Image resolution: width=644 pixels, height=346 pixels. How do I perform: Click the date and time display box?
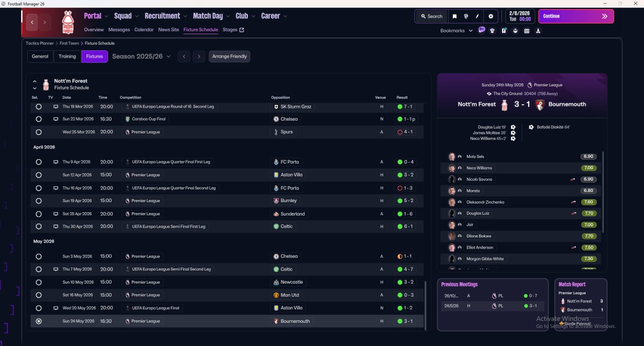[x=520, y=16]
